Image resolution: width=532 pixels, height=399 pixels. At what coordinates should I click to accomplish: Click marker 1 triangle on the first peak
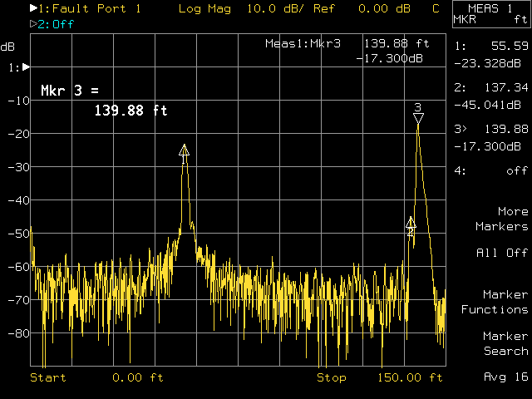(x=184, y=150)
